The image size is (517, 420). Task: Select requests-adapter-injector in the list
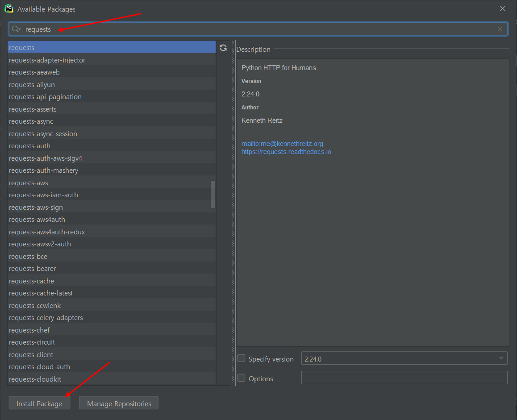112,60
